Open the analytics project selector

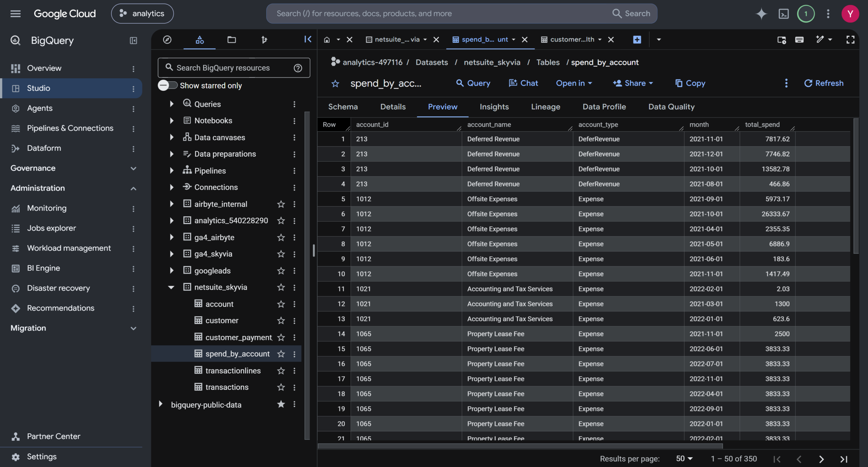click(142, 14)
